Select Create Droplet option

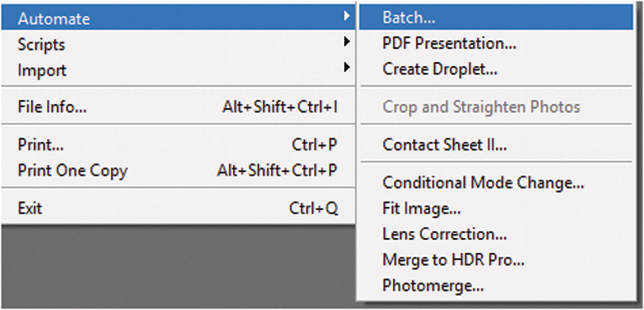coord(440,69)
